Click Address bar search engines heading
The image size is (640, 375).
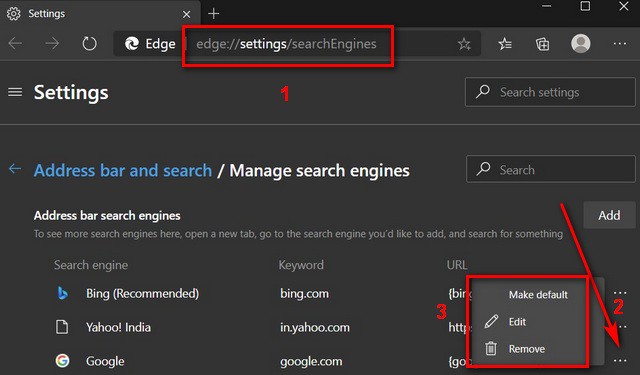point(107,215)
